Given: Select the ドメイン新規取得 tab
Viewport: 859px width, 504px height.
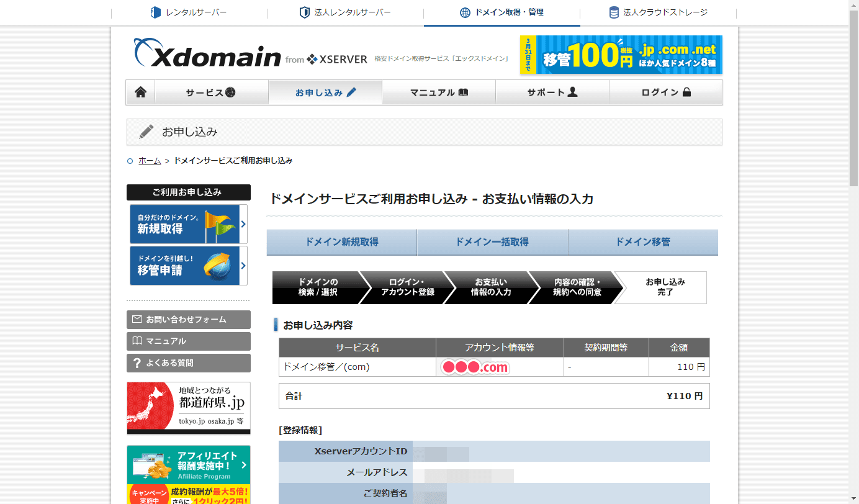Looking at the screenshot, I should (342, 242).
